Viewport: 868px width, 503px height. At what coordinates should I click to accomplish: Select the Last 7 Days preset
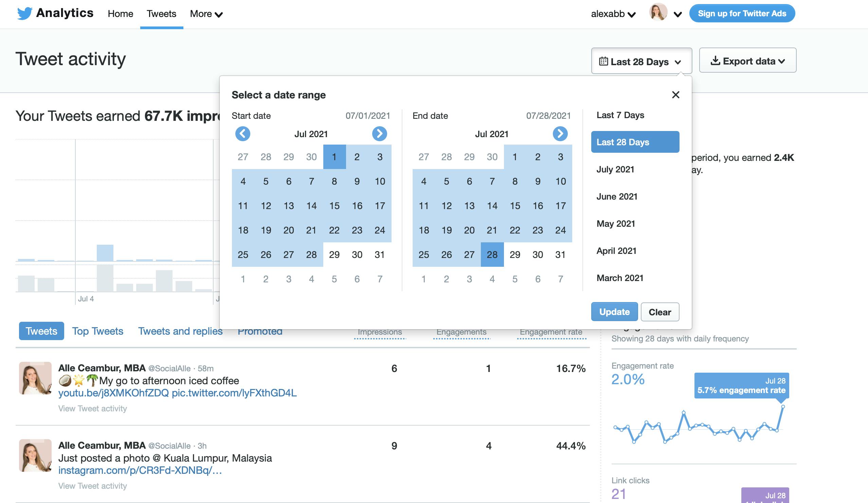coord(620,115)
